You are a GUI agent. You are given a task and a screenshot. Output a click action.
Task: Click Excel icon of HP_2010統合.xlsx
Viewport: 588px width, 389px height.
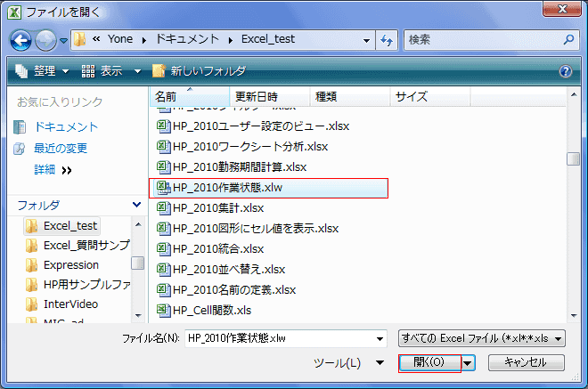pos(163,249)
